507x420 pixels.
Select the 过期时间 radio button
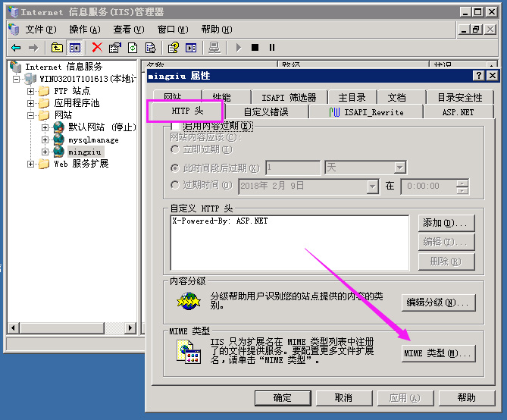(174, 186)
